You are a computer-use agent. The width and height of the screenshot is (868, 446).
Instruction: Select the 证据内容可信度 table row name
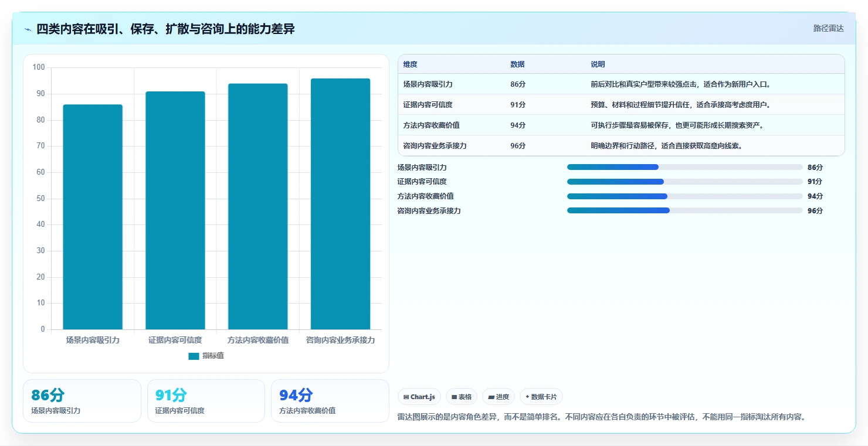pyautogui.click(x=428, y=105)
